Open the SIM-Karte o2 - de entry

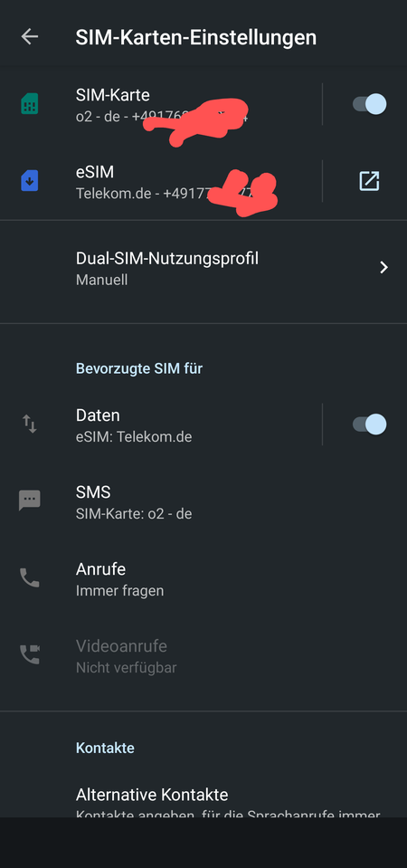click(160, 104)
